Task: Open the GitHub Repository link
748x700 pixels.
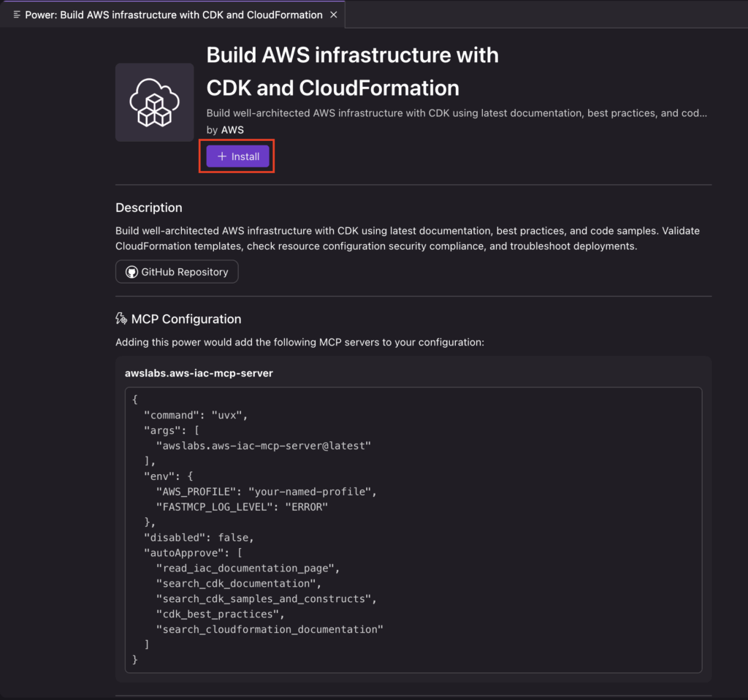Action: pyautogui.click(x=177, y=272)
